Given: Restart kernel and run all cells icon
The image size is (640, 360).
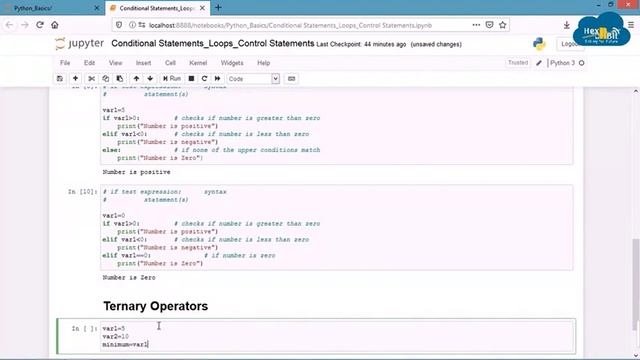Looking at the screenshot, I should tap(218, 78).
